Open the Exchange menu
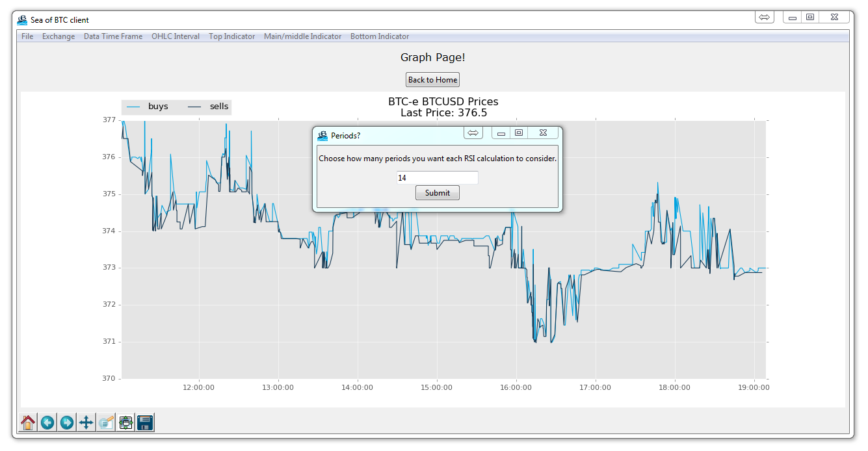 point(59,36)
